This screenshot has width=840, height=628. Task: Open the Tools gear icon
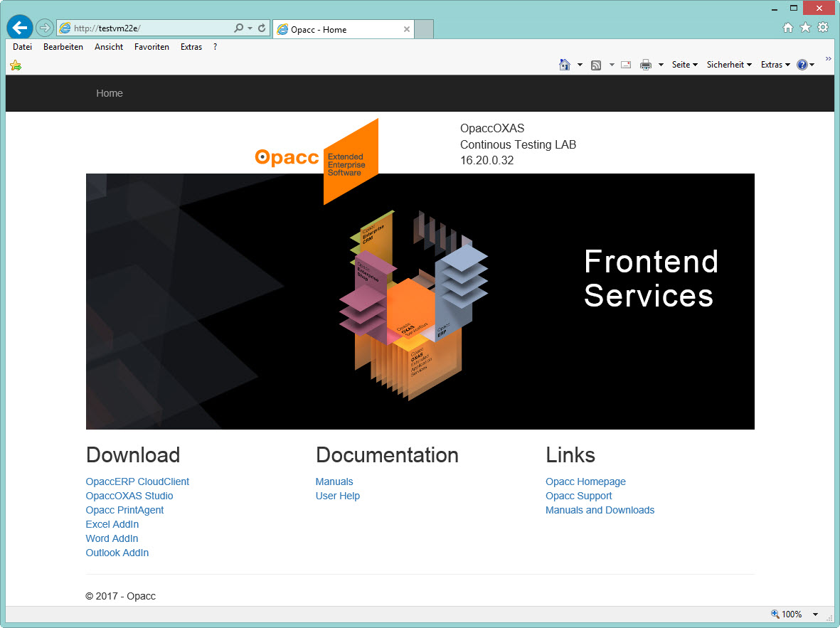tap(823, 27)
